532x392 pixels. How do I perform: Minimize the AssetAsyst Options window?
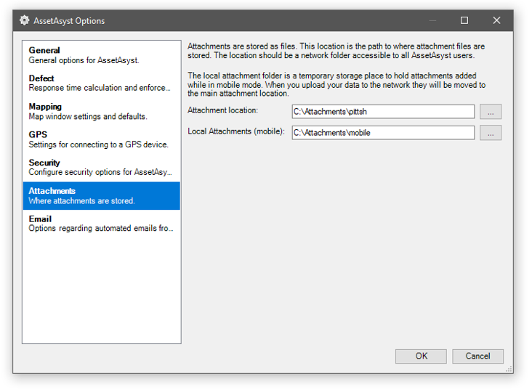432,20
